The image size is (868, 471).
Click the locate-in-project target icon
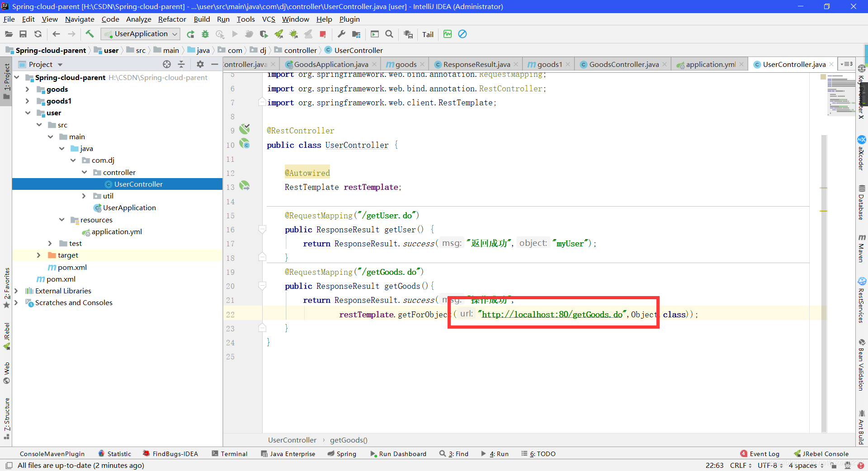(167, 64)
